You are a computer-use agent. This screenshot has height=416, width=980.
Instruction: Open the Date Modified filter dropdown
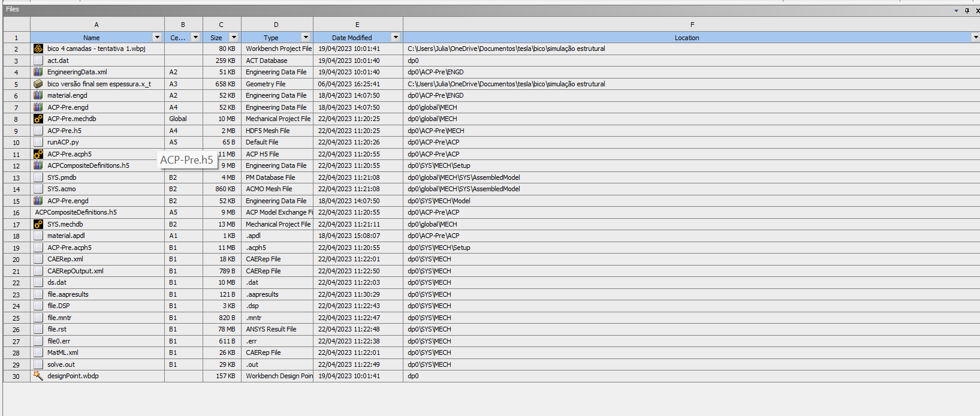tap(396, 37)
